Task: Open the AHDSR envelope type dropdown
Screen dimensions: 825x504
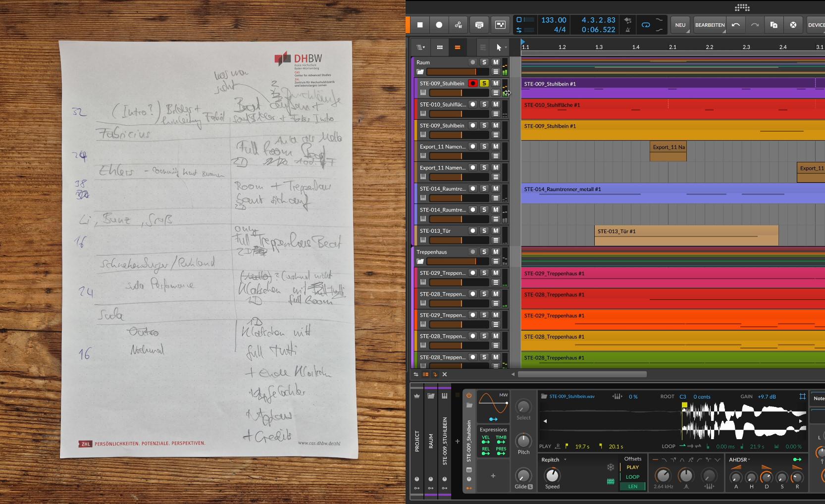Action: point(739,460)
